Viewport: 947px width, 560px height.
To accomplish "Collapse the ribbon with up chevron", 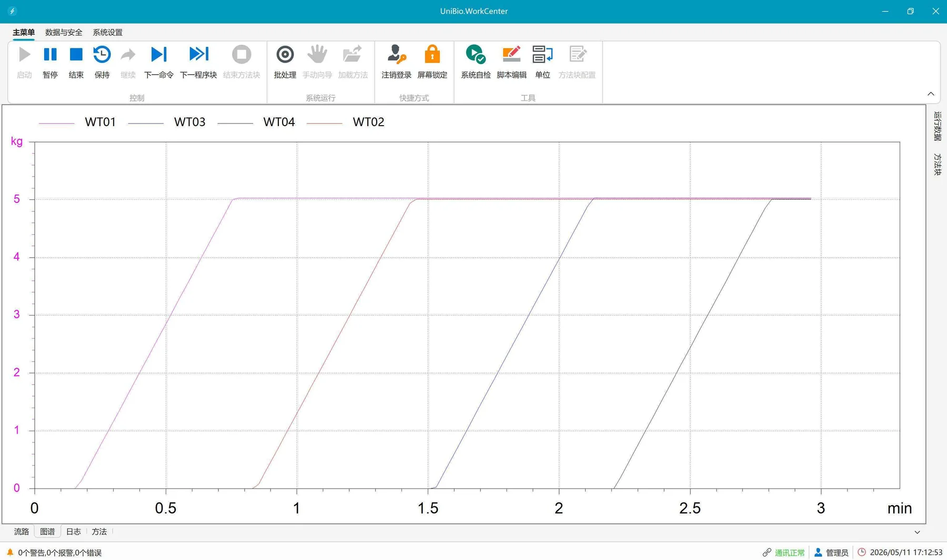I will coord(931,94).
